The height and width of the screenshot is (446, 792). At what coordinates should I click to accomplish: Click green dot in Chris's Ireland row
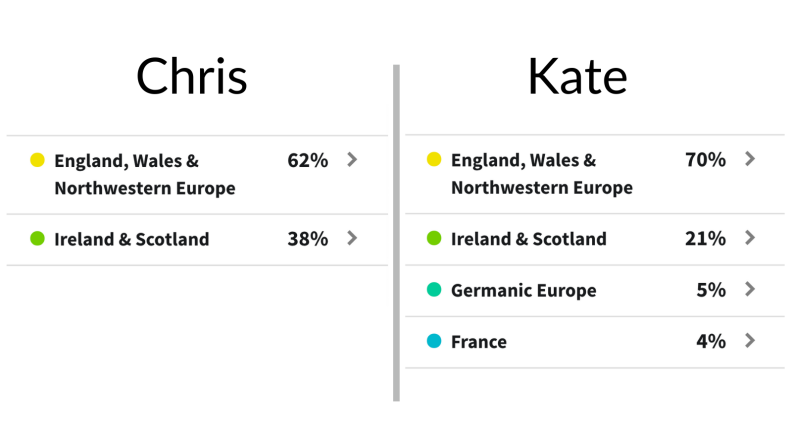tap(37, 238)
